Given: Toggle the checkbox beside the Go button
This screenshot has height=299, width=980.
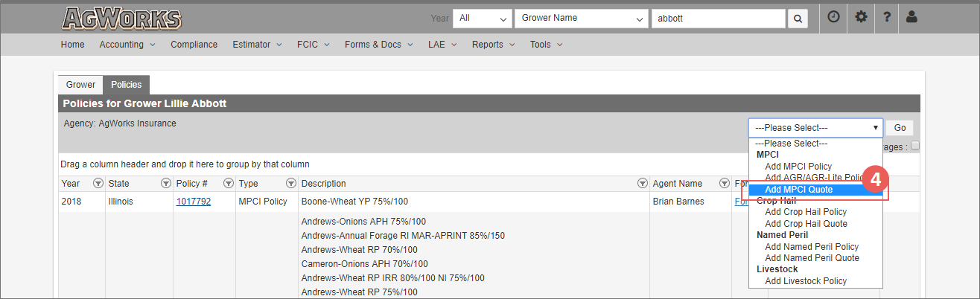Looking at the screenshot, I should coord(915,146).
